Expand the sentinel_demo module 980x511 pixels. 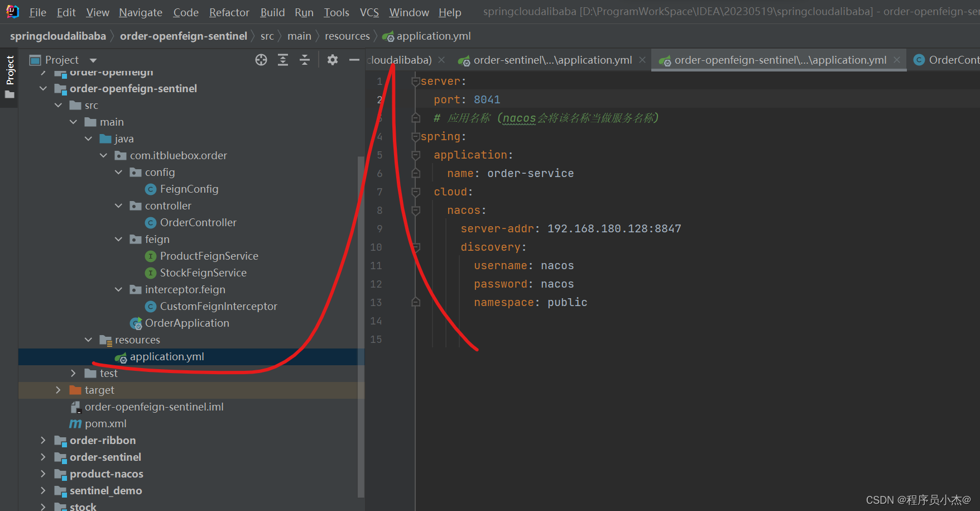(43, 490)
